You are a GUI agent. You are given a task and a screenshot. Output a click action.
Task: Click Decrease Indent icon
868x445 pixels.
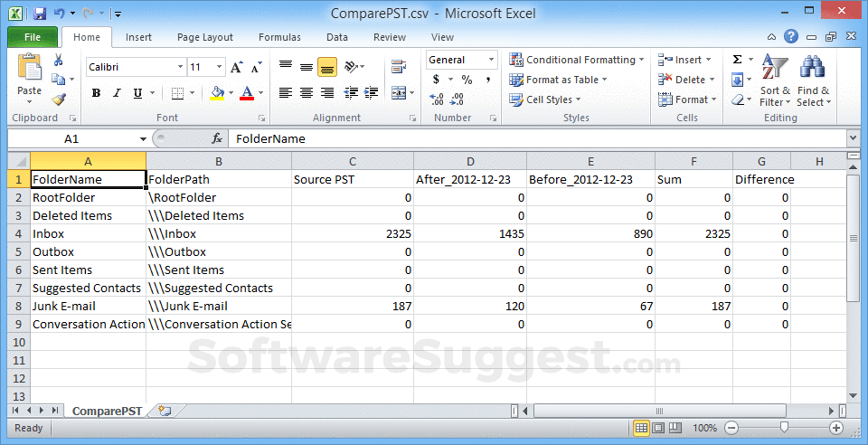(x=351, y=93)
